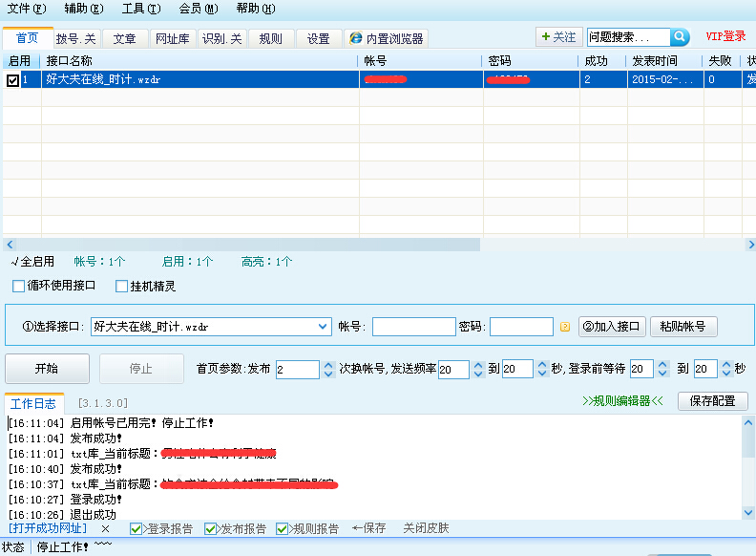Image resolution: width=756 pixels, height=556 pixels.
Task: Open the 辅助(E) menu
Action: (x=84, y=9)
